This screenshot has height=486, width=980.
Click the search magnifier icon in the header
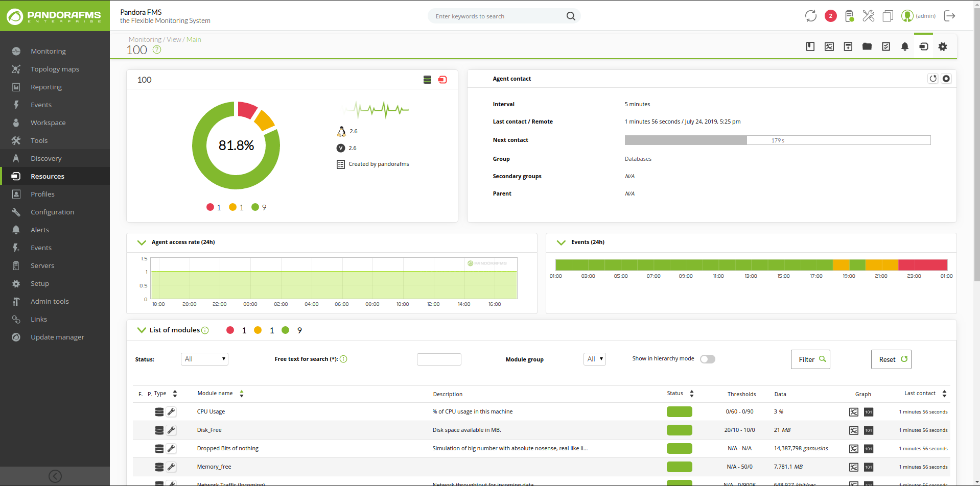pos(571,16)
